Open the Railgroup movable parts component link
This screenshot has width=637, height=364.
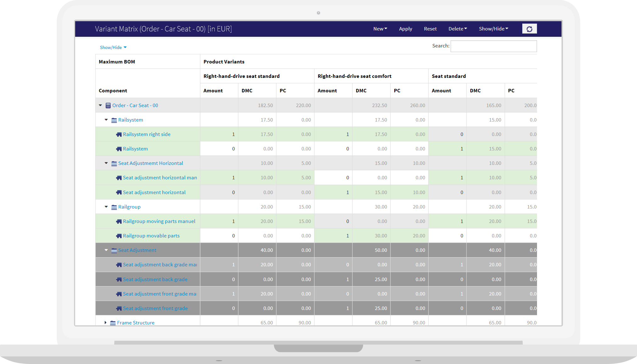coord(151,236)
